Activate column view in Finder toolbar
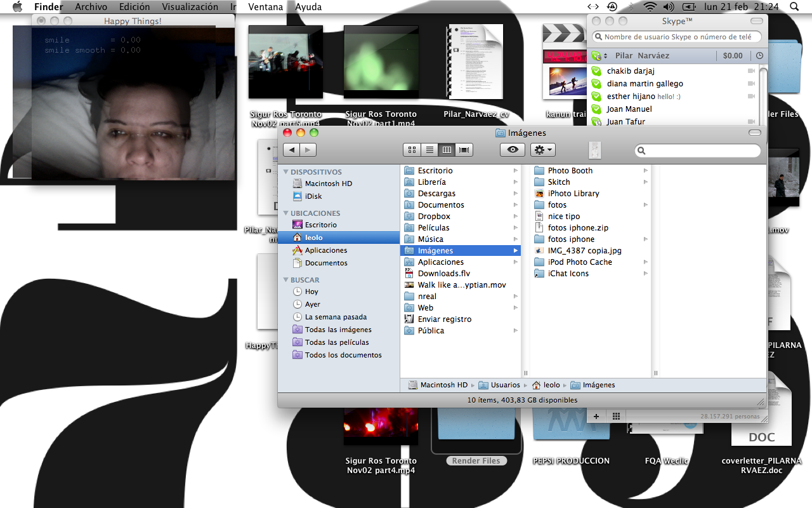This screenshot has height=508, width=812. coord(447,150)
